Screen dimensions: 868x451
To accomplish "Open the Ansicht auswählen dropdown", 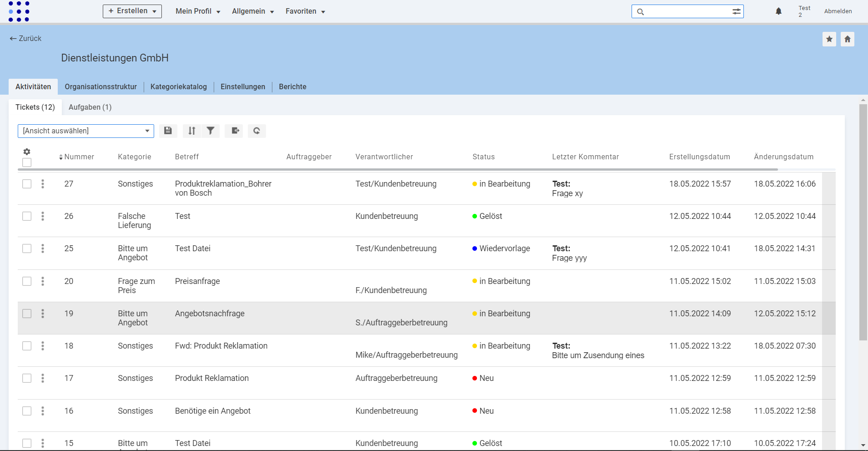I will click(x=86, y=131).
